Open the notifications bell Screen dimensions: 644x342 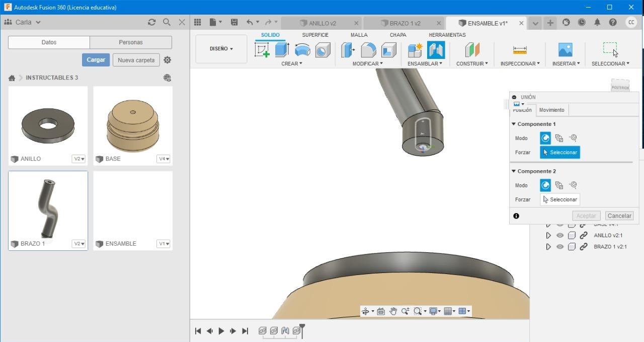click(597, 22)
